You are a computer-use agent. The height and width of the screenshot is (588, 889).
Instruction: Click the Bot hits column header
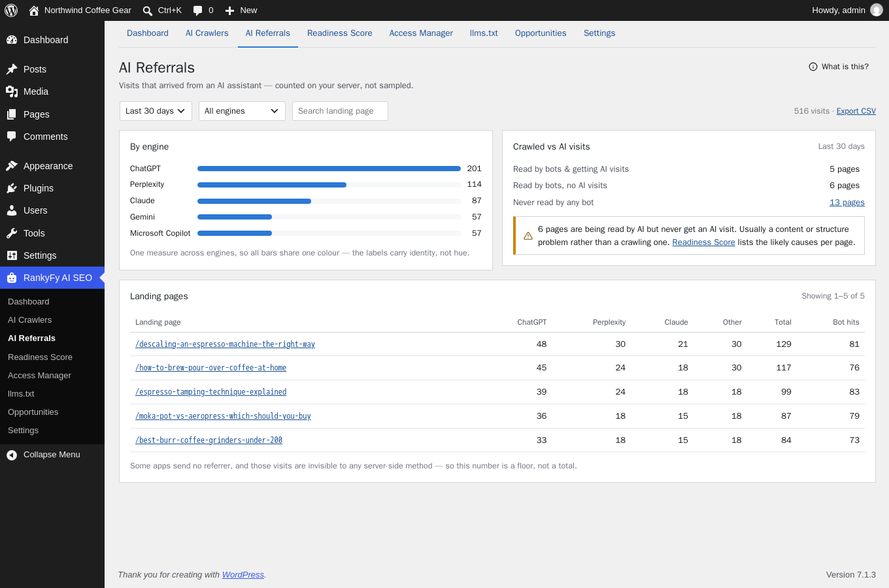(846, 322)
